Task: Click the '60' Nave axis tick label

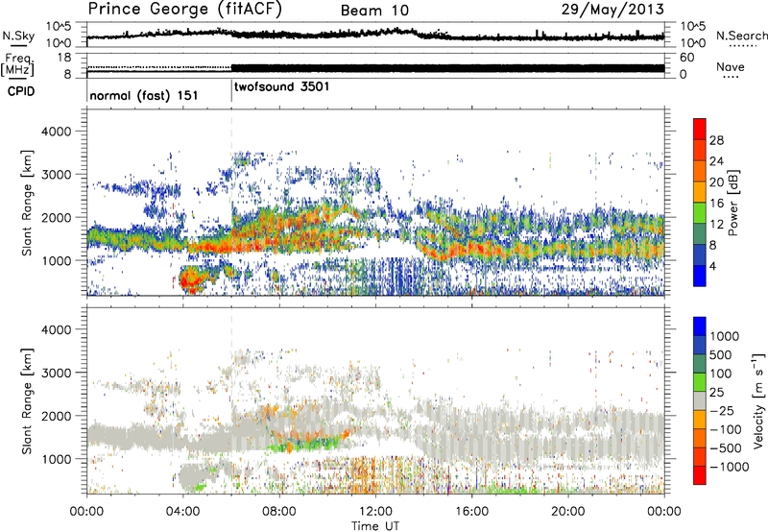Action: 686,58
